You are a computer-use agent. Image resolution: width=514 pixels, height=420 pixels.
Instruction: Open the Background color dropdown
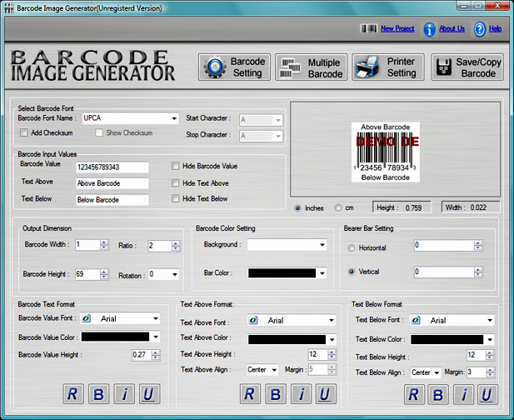pyautogui.click(x=322, y=245)
